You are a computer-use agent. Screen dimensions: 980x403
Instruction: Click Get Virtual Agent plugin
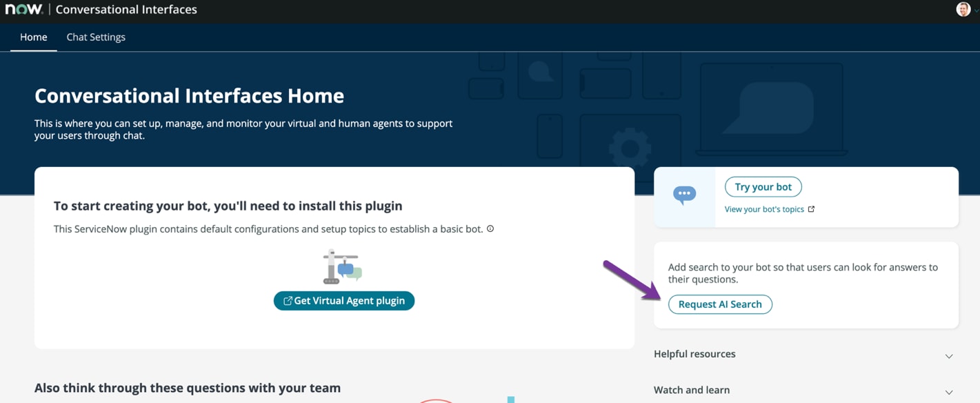click(x=343, y=300)
